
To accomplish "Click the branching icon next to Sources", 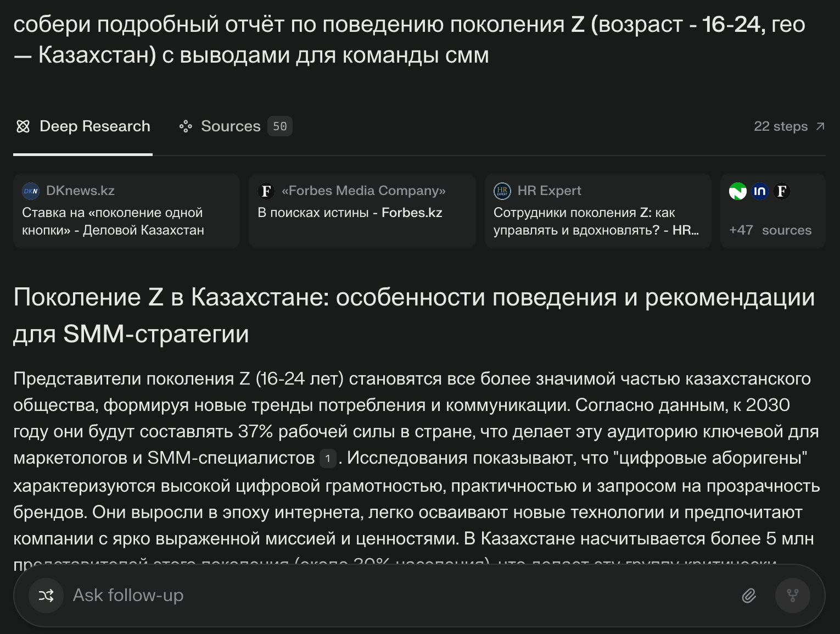I will click(x=187, y=126).
